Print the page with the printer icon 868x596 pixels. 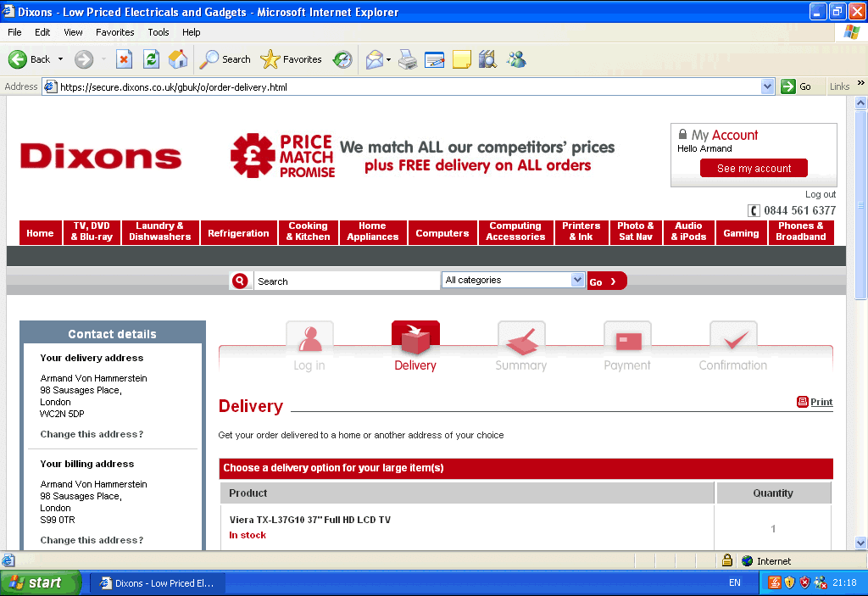point(408,59)
